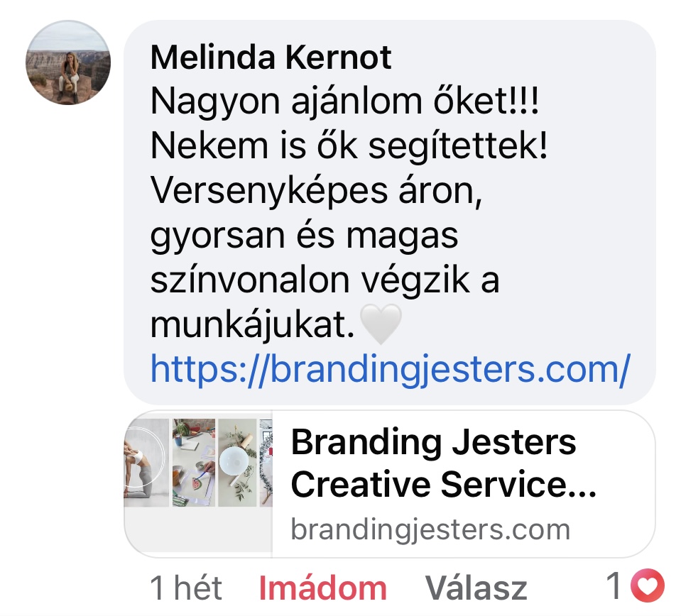Click the "Versenyképes áron," text line
Image resolution: width=681 pixels, height=616 pixels.
(x=317, y=191)
